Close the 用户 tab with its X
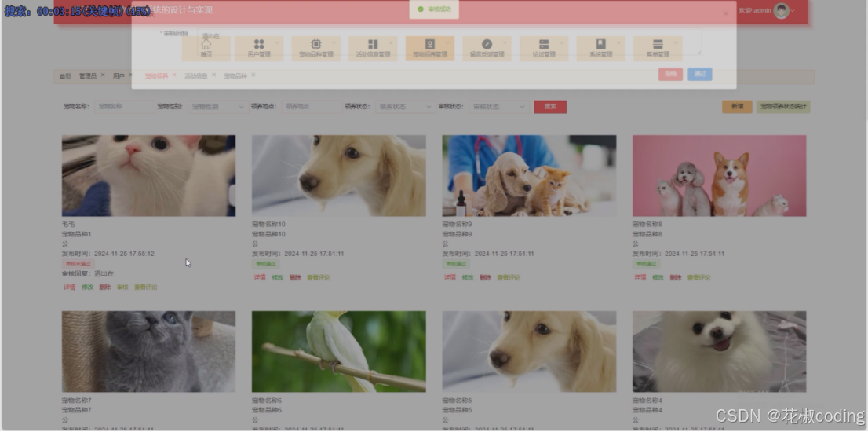Viewport: 868px width, 432px height. tap(130, 75)
